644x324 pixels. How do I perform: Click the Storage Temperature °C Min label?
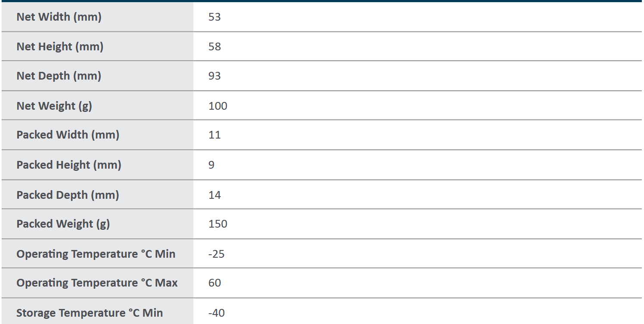tap(90, 313)
